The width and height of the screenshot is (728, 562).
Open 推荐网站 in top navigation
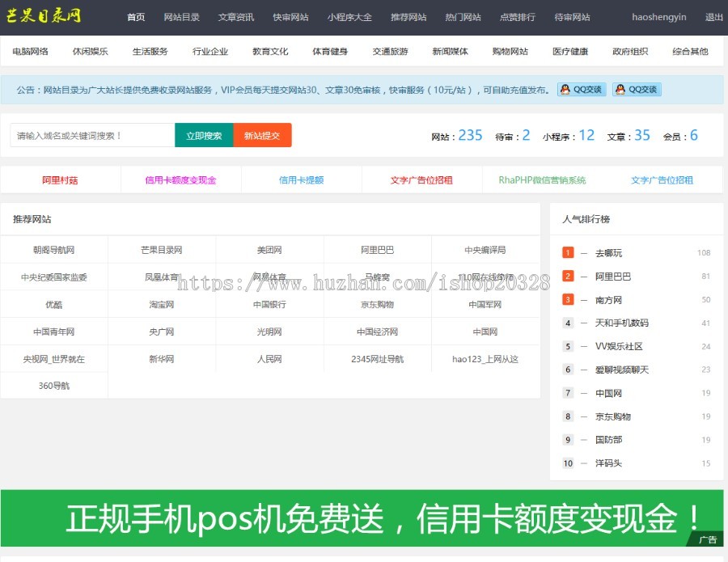pyautogui.click(x=408, y=17)
